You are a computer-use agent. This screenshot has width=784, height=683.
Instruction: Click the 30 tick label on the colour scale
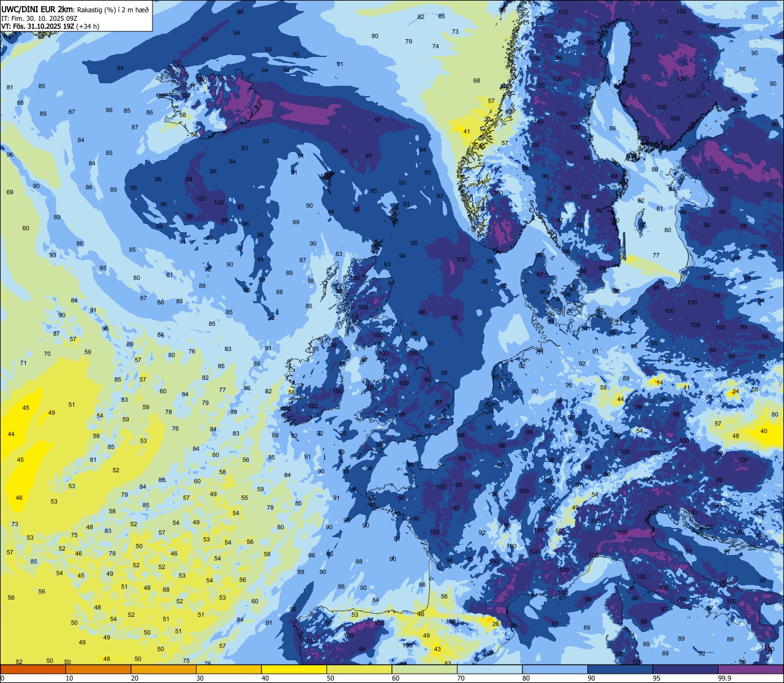[200, 678]
